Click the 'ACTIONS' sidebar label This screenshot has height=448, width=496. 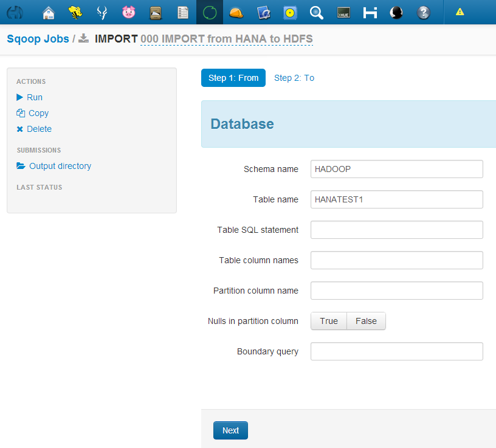(31, 81)
